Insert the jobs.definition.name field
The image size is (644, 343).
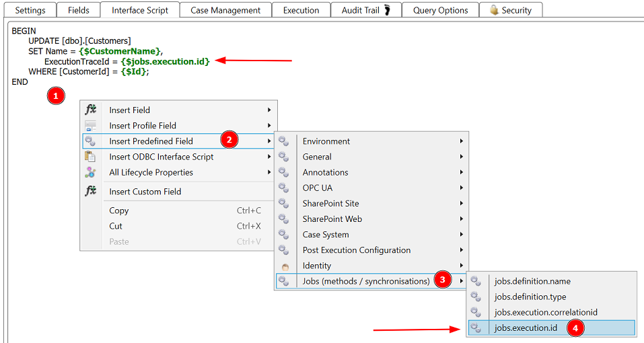(552, 281)
